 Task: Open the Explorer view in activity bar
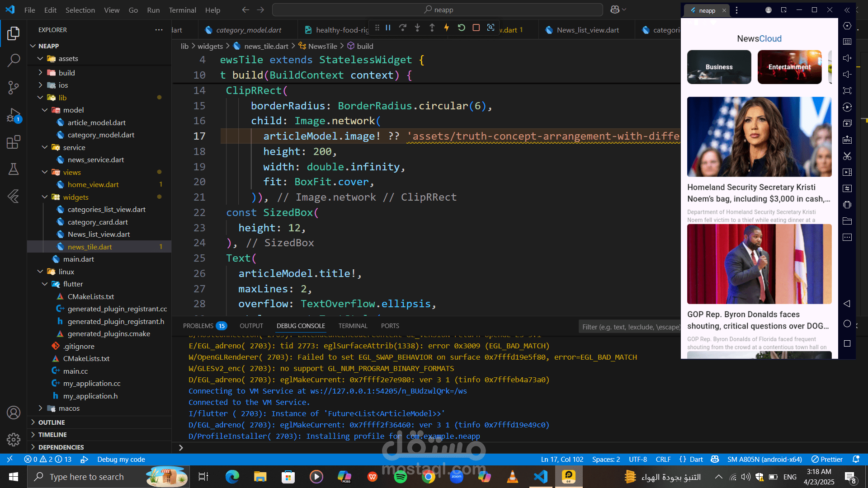(14, 33)
